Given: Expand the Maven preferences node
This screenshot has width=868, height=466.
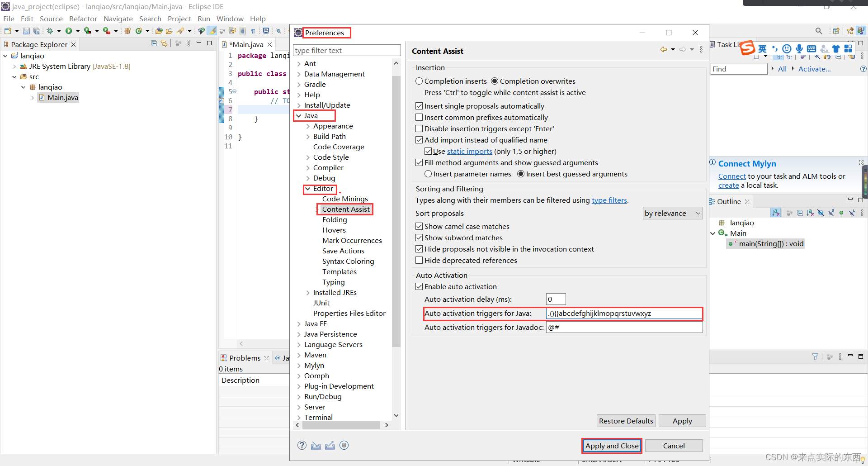Looking at the screenshot, I should coord(298,355).
